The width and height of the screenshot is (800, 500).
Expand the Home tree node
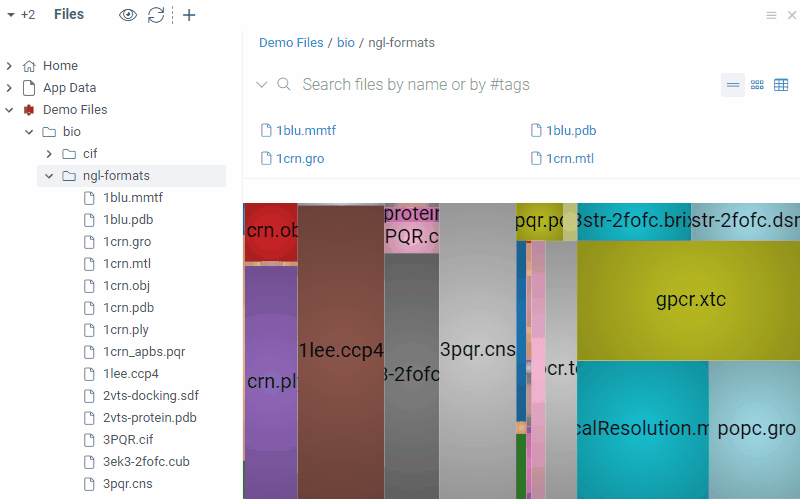(x=9, y=66)
